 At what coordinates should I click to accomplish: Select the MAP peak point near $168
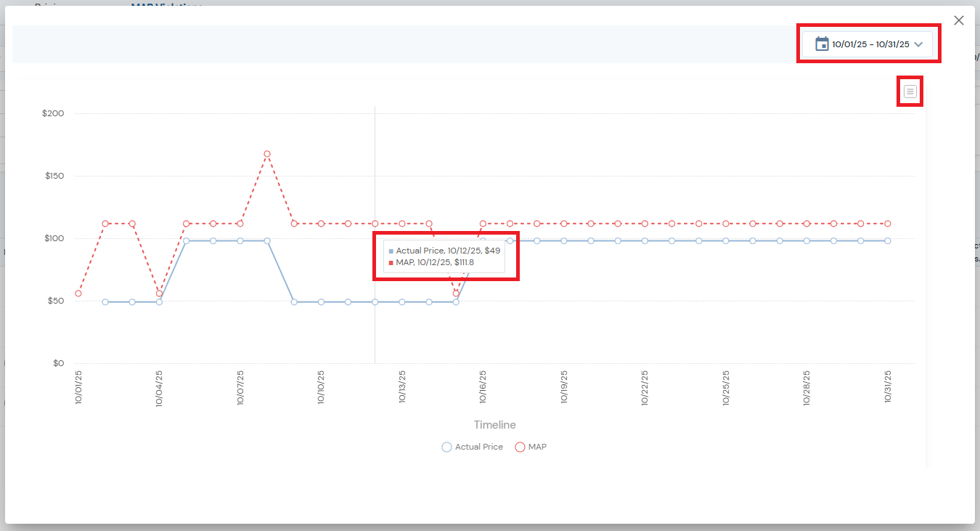(267, 154)
